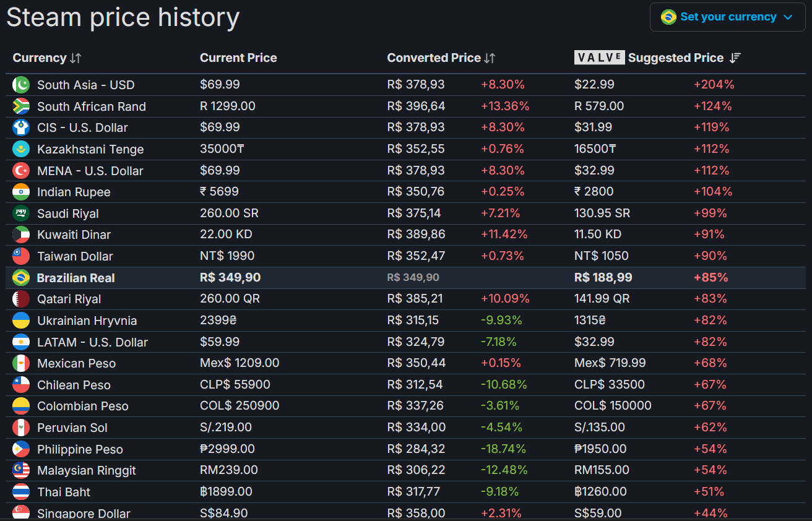Click the R 1299.00 current price

(228, 106)
